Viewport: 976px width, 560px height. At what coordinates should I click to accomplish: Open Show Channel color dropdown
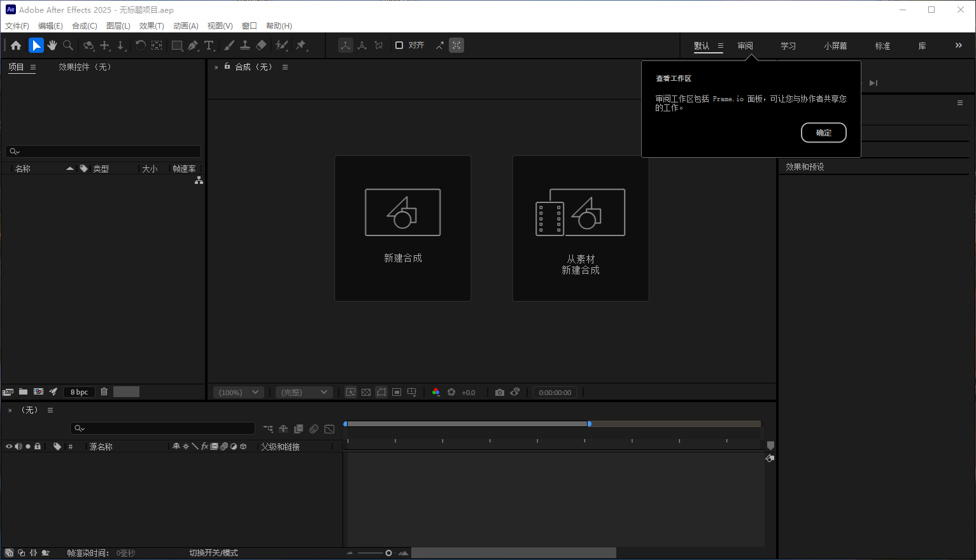point(436,393)
